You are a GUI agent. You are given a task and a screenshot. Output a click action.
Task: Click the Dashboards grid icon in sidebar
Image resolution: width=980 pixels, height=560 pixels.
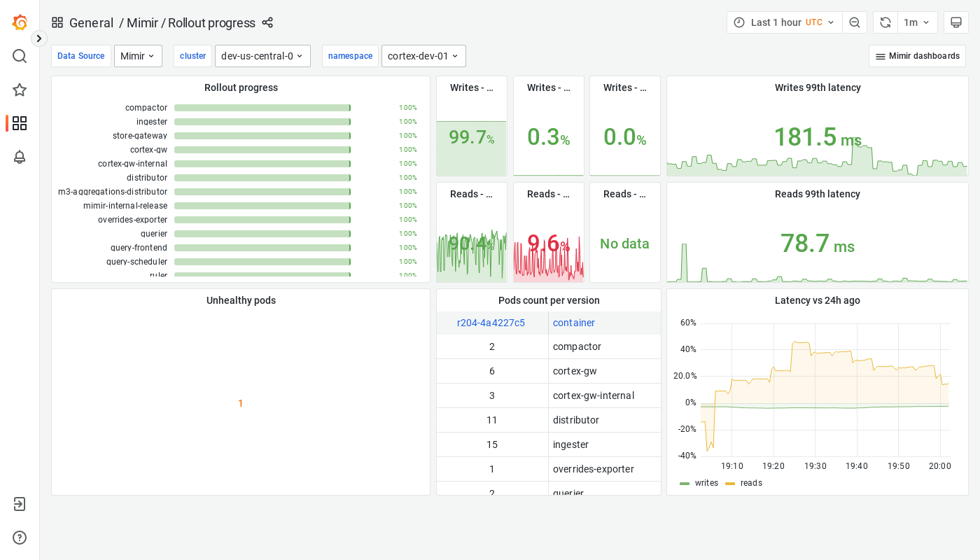20,123
